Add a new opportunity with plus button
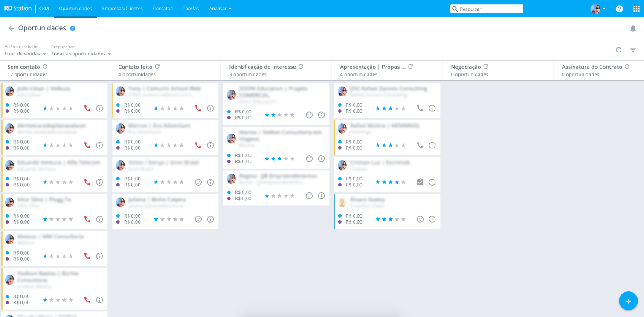 628,301
